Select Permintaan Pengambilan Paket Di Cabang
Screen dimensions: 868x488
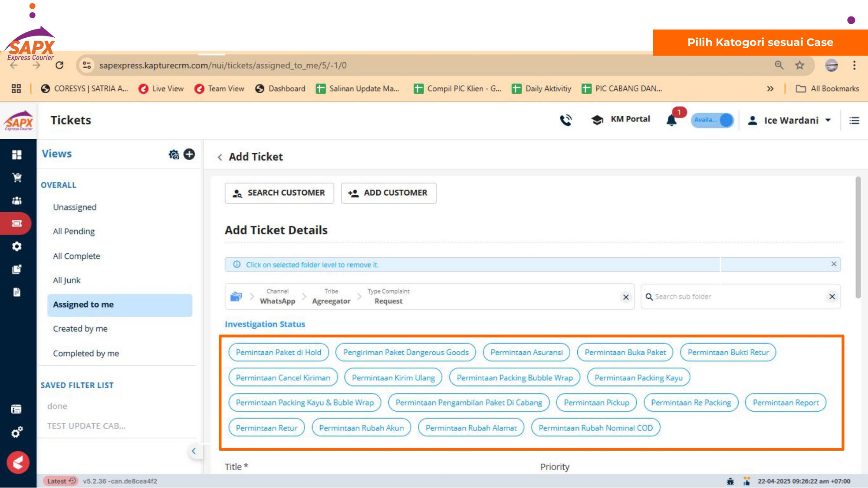[469, 403]
